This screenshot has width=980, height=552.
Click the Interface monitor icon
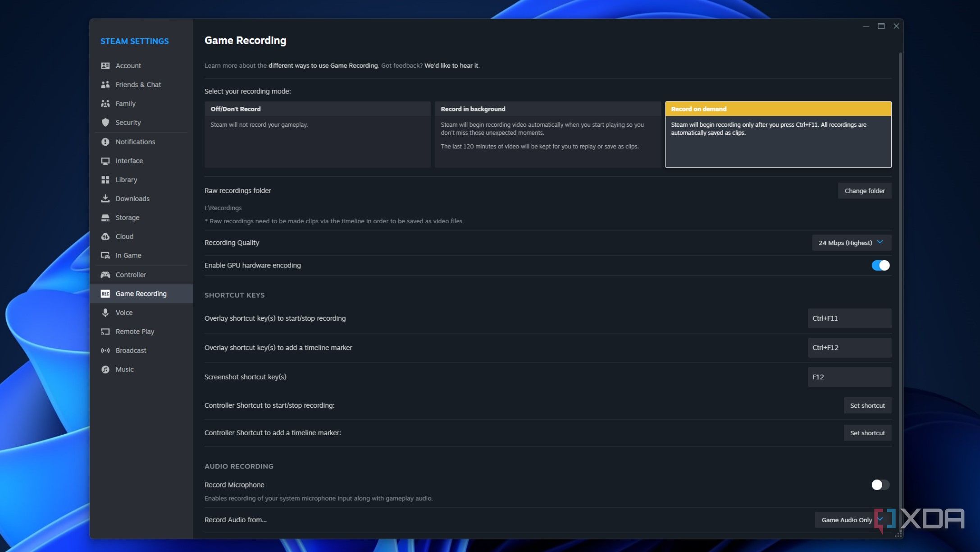[x=105, y=161]
